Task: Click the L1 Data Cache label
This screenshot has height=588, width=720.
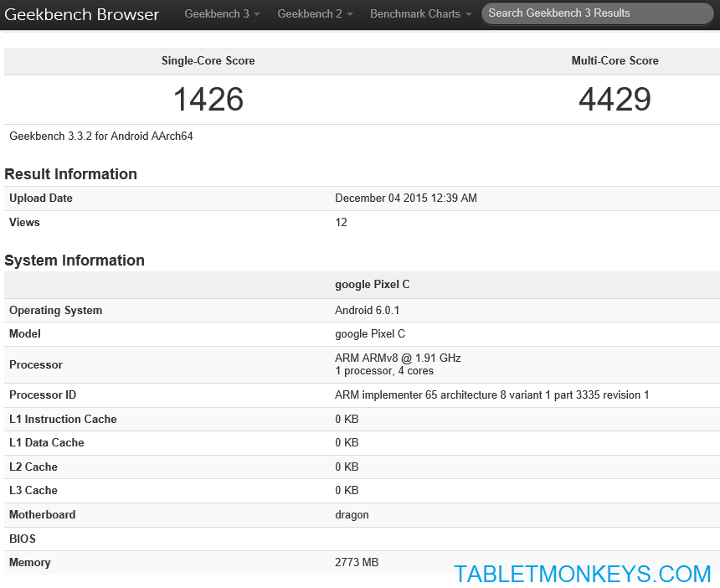Action: [46, 442]
